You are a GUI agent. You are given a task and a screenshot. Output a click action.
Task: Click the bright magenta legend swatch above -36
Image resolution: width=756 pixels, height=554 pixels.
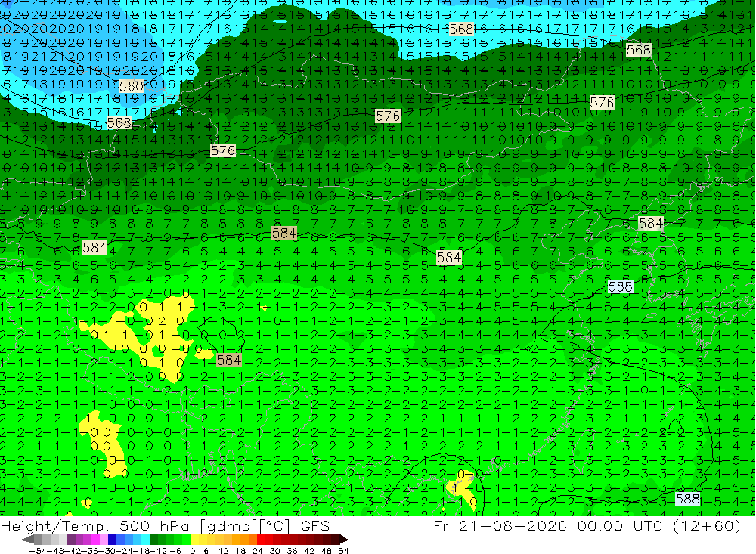(x=95, y=539)
